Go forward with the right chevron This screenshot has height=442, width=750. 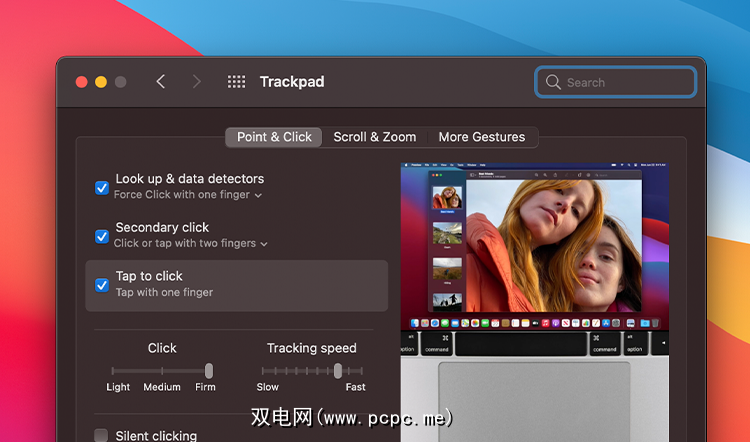pos(197,82)
